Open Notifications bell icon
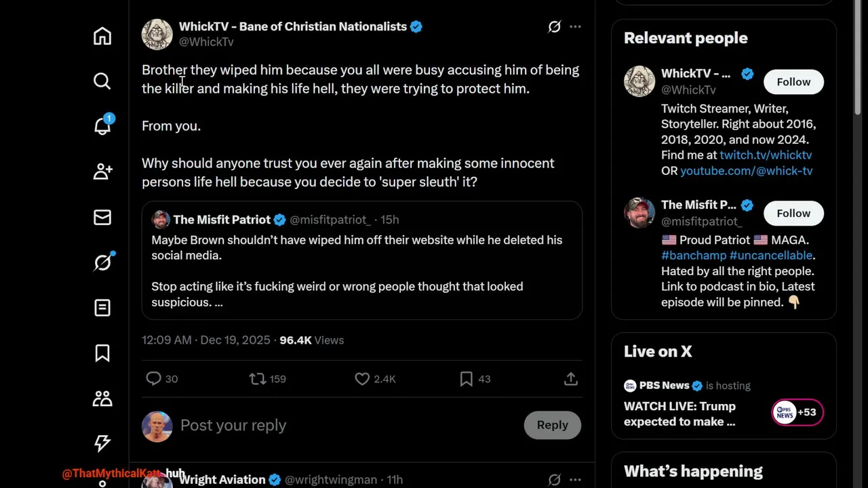Screen dimensions: 868x488 102,126
